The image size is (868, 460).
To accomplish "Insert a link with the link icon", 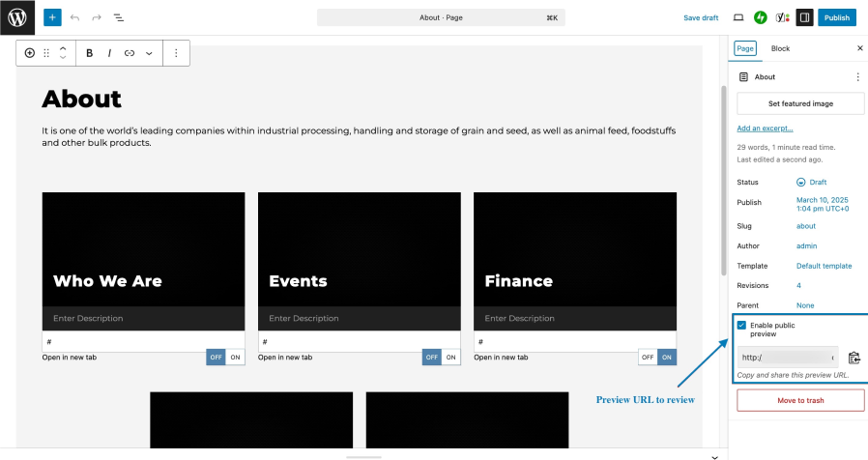I will pos(130,53).
